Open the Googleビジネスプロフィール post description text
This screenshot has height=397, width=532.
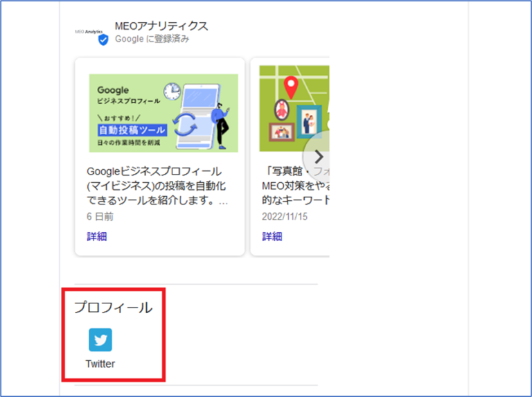[x=157, y=186]
